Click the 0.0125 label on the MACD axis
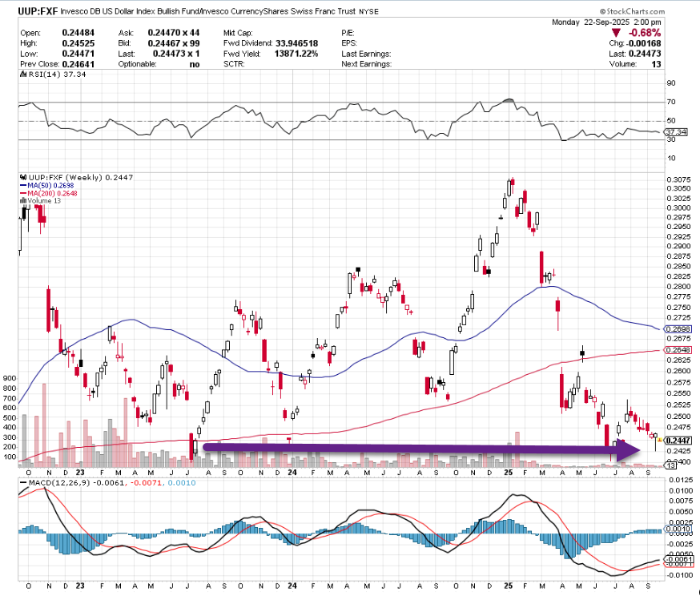This screenshot has height=600, width=700. [x=680, y=480]
